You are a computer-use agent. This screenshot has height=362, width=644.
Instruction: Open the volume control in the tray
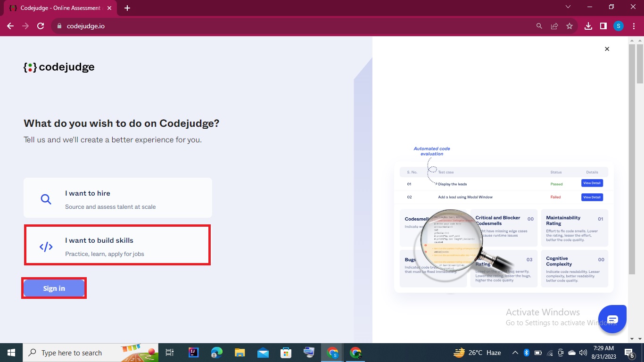click(x=583, y=353)
